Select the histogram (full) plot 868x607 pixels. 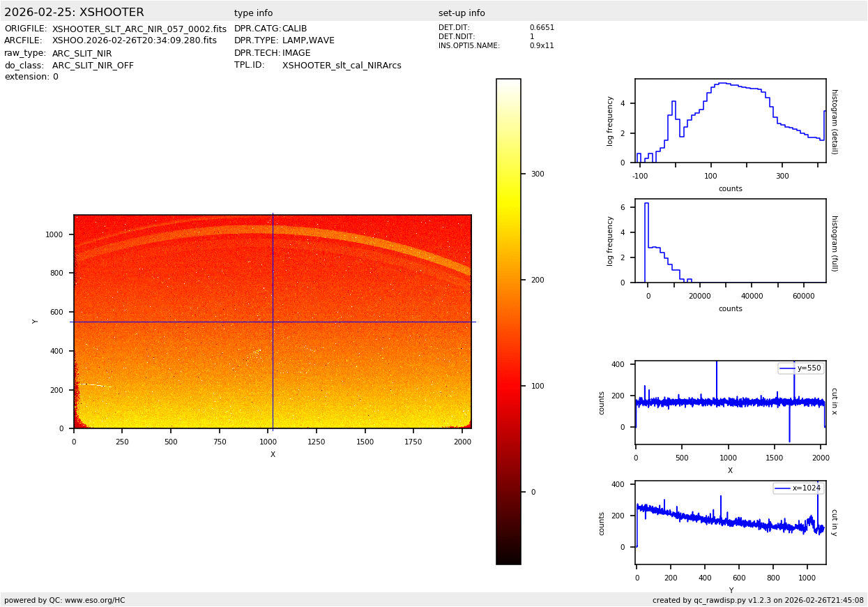click(x=730, y=241)
